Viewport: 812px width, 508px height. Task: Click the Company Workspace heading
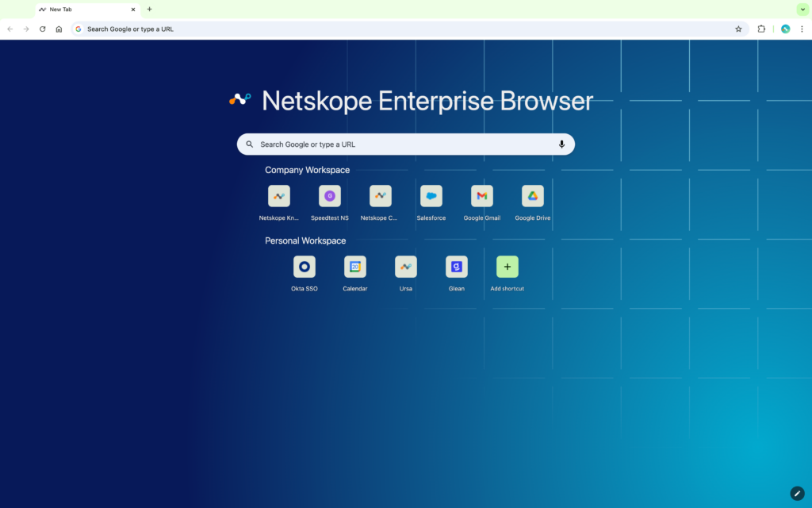(307, 170)
